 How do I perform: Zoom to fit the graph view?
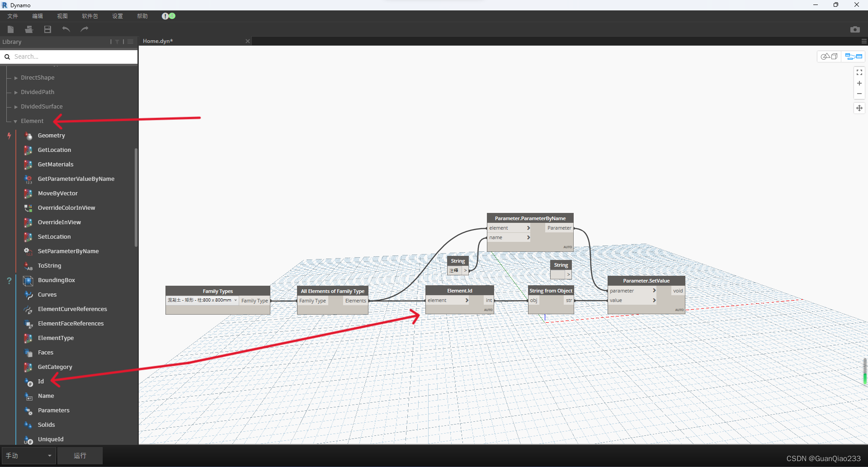[x=859, y=72]
